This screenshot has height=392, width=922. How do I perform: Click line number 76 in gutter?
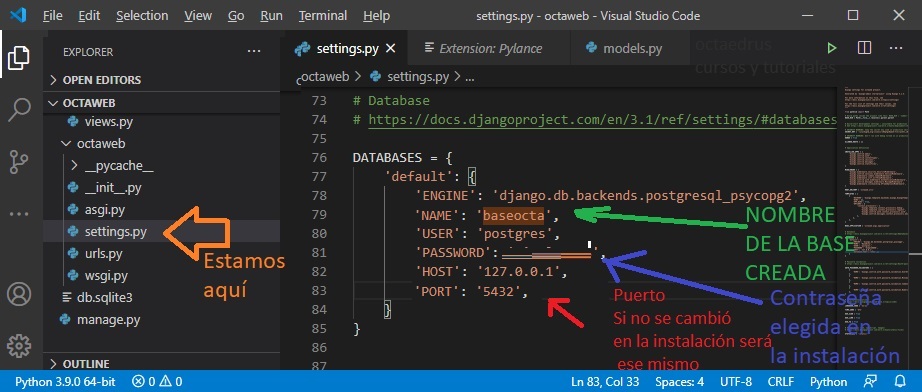click(x=319, y=158)
